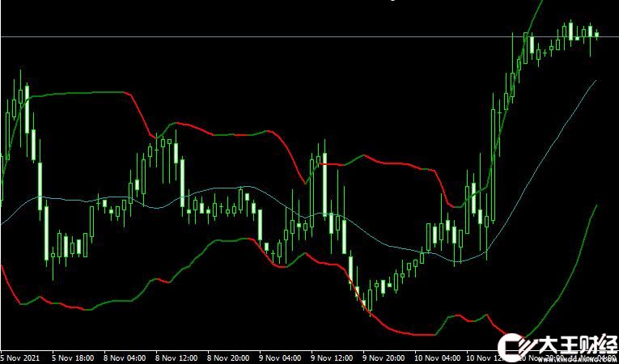This screenshot has width=619, height=364.
Task: Click the "9 Nov 12:00" axis label
Action: (x=333, y=358)
